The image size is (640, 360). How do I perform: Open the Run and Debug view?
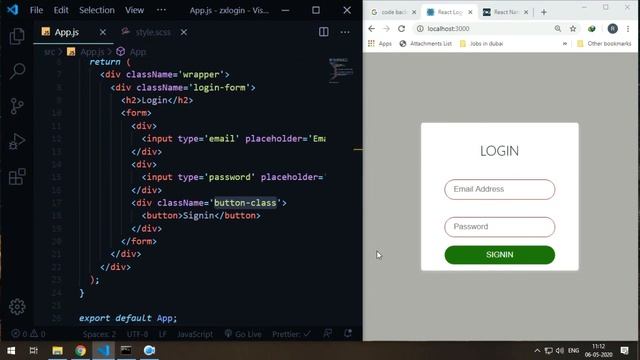(17, 141)
